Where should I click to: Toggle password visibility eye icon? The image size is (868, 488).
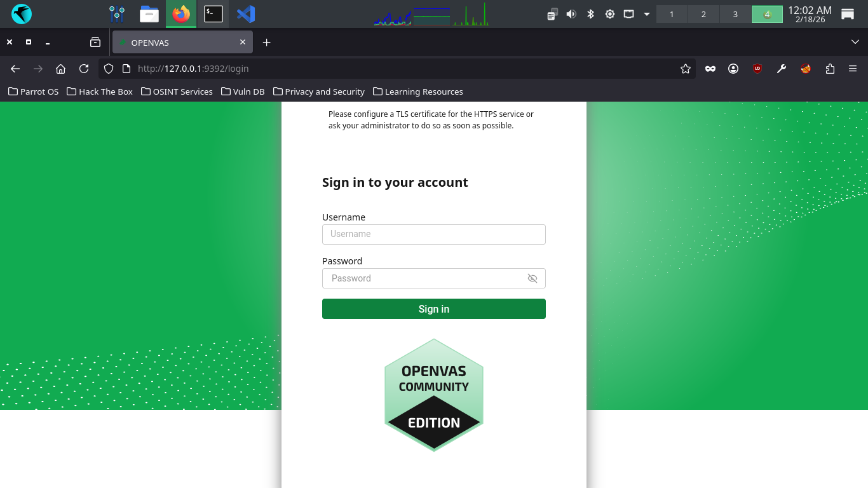[532, 278]
